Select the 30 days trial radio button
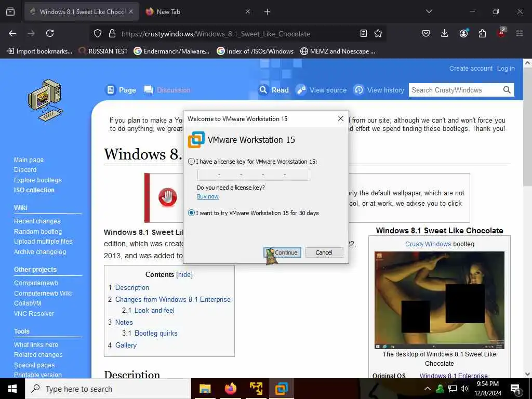 pyautogui.click(x=191, y=212)
